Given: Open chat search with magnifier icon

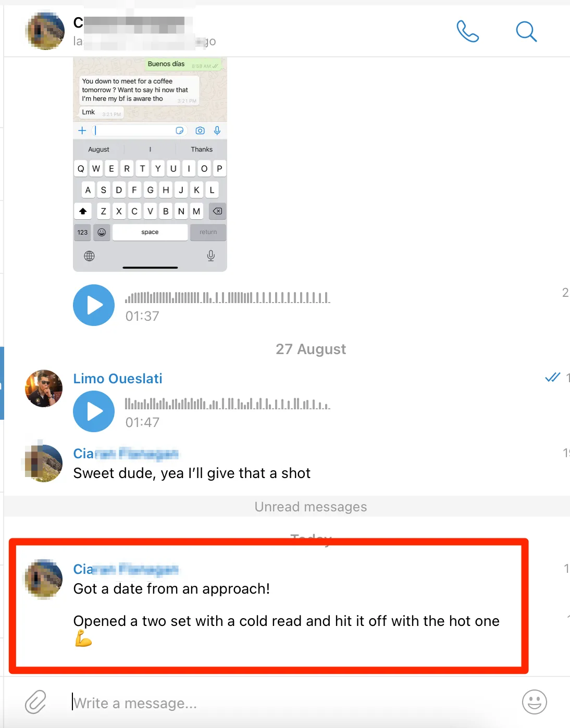Looking at the screenshot, I should 526,32.
